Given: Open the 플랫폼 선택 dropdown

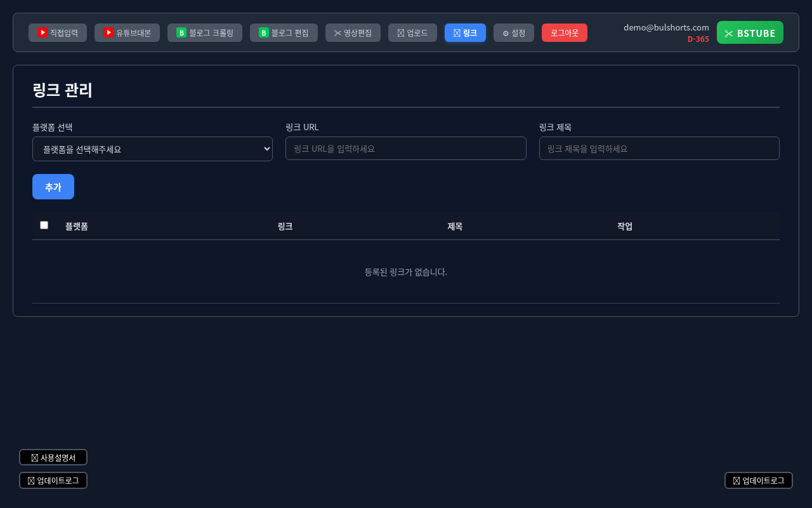Looking at the screenshot, I should [152, 149].
